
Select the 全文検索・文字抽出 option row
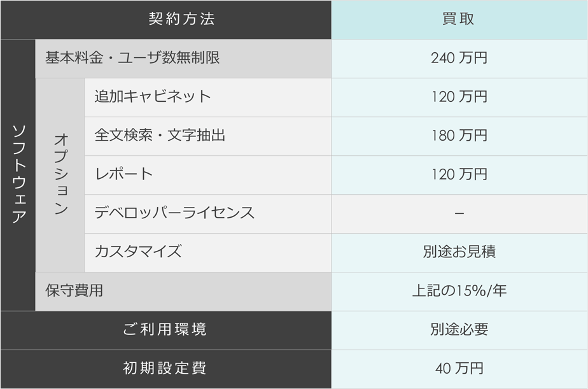(208, 136)
